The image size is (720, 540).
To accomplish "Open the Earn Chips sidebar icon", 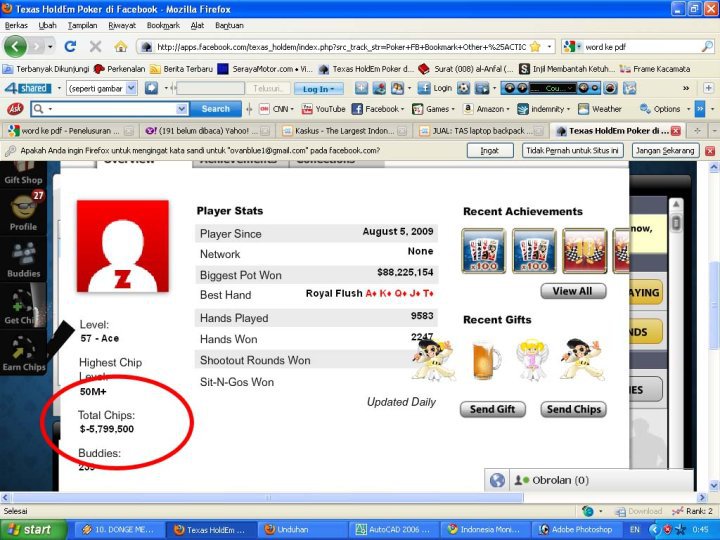I will (23, 354).
